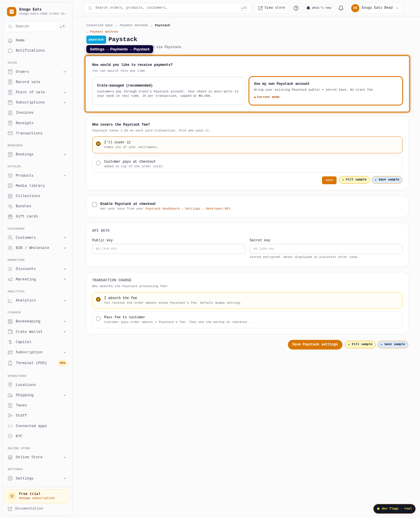Open Shipping menu item
The image size is (420, 518).
pos(37,395)
